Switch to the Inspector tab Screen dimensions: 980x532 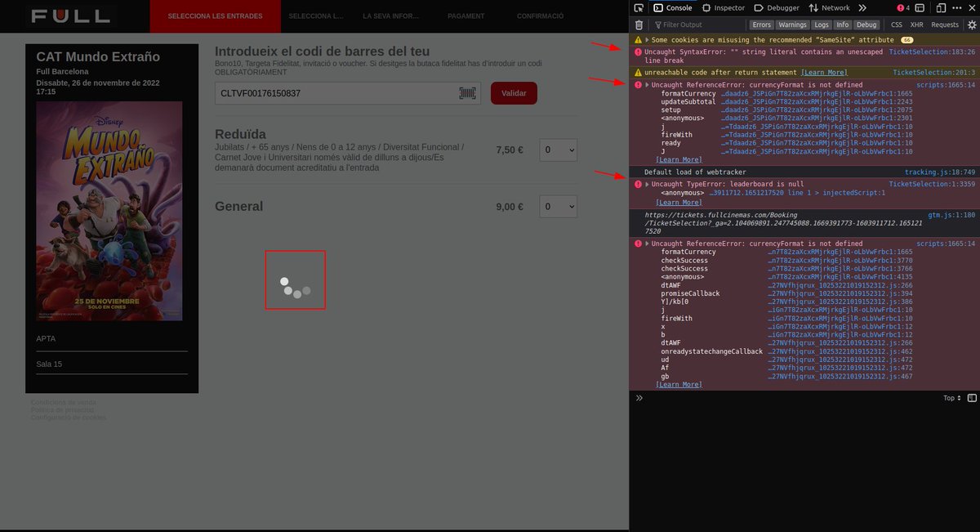[723, 7]
